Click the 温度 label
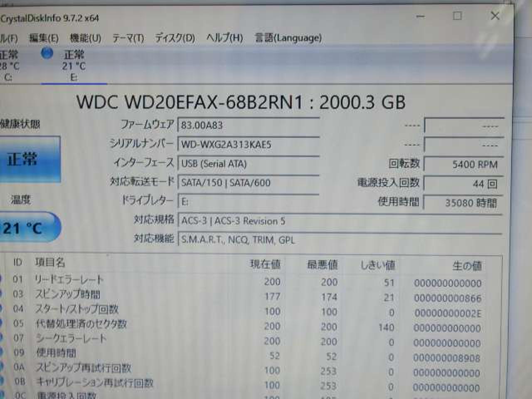This screenshot has width=532, height=399. click(20, 200)
